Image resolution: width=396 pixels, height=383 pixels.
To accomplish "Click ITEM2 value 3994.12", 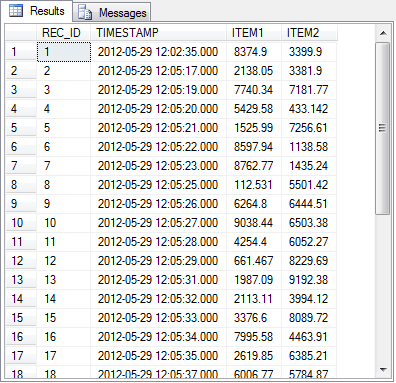I will click(308, 299).
